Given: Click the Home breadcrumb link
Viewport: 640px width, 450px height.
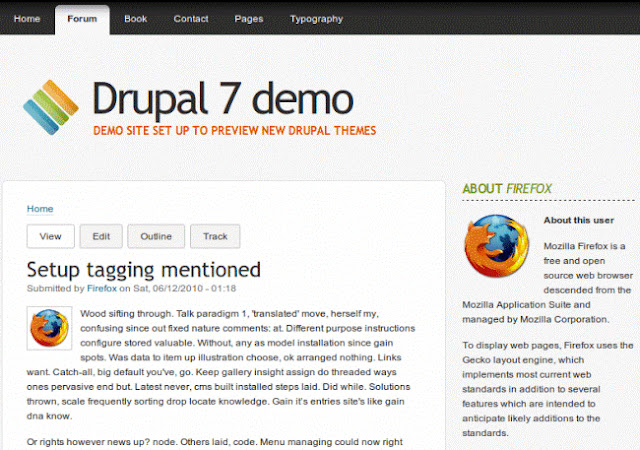Looking at the screenshot, I should tap(40, 209).
